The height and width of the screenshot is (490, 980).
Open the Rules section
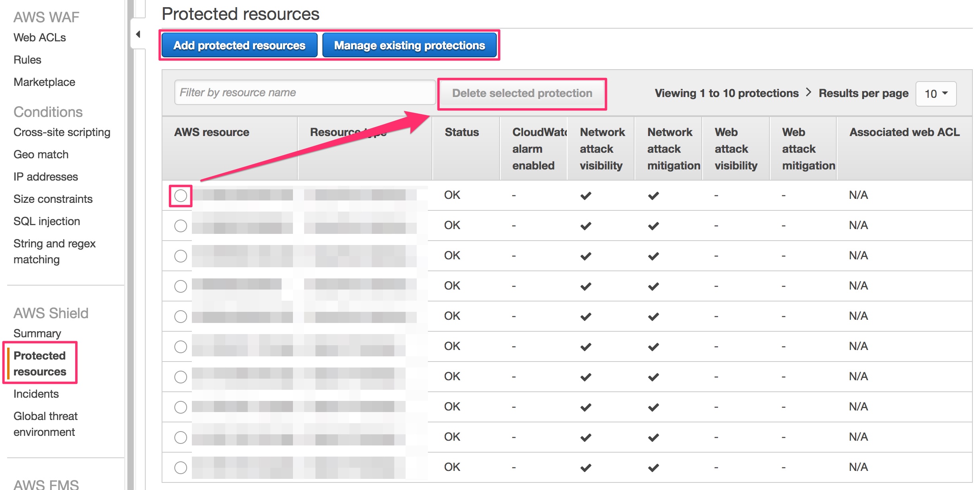coord(27,60)
